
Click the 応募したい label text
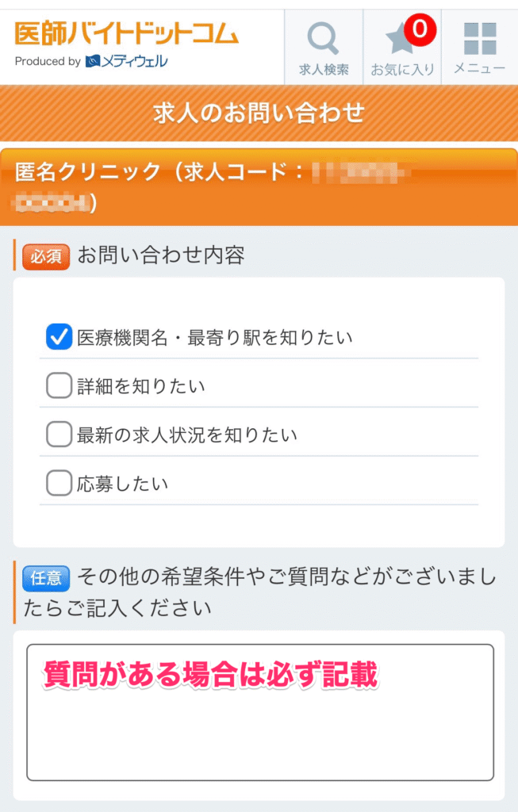pos(123,484)
